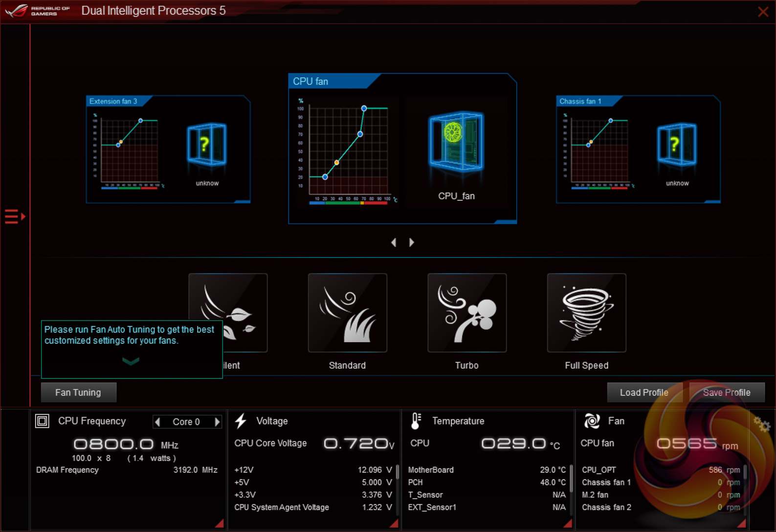The width and height of the screenshot is (776, 532).
Task: Click the T_Sensor temperature row
Action: (487, 495)
